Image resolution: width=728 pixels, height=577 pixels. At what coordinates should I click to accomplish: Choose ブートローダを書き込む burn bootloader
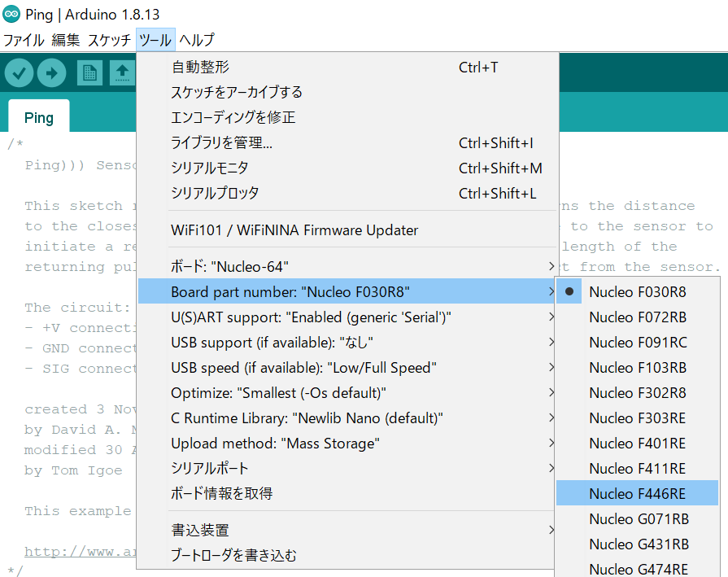pos(347,555)
